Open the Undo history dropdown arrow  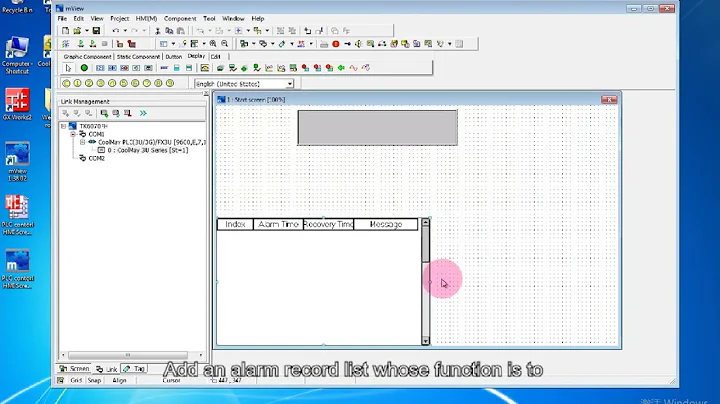click(x=125, y=31)
